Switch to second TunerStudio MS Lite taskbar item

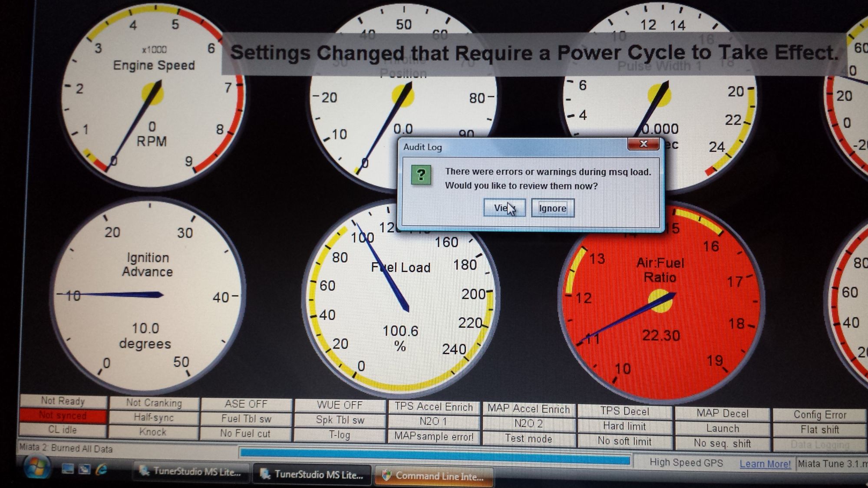[x=312, y=475]
